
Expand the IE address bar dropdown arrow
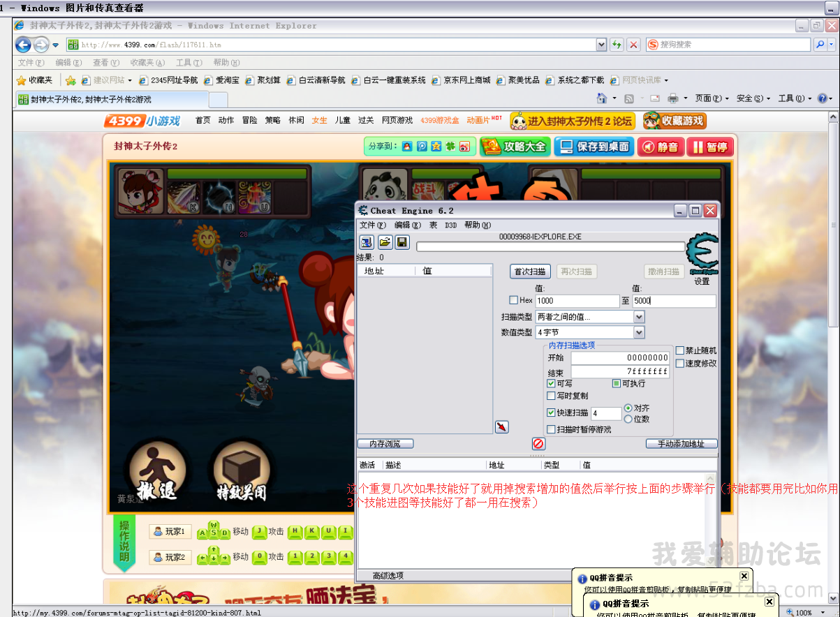[x=601, y=45]
